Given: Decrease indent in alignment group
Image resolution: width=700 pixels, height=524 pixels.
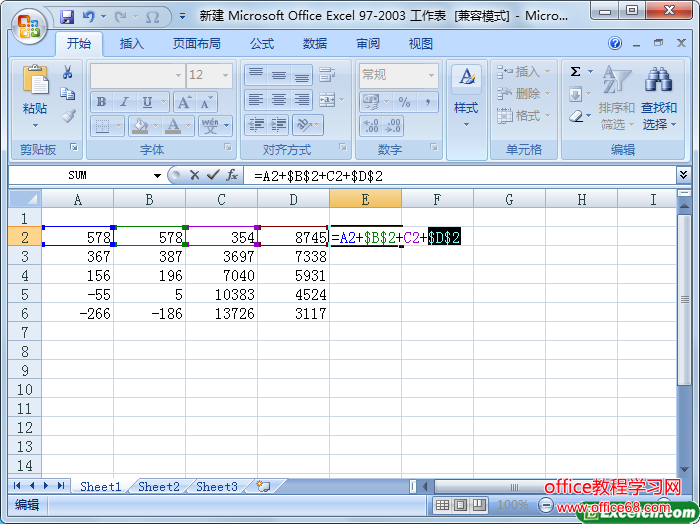Looking at the screenshot, I should point(256,125).
